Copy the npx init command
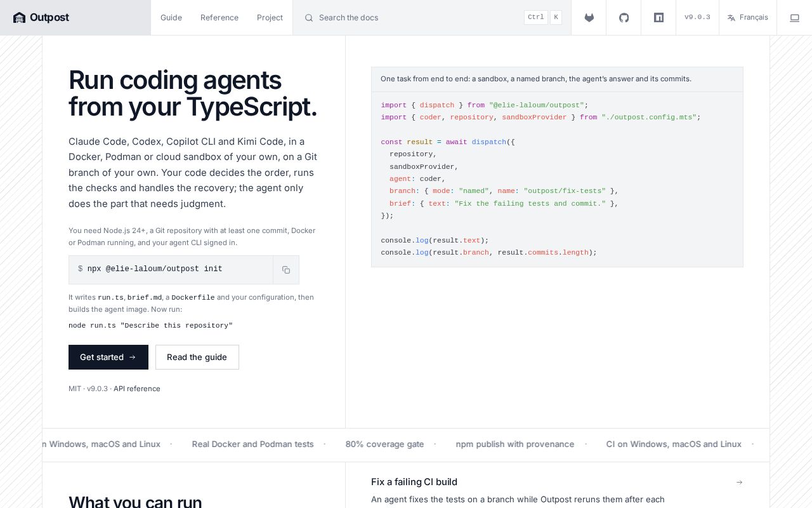Image resolution: width=812 pixels, height=508 pixels. click(286, 270)
